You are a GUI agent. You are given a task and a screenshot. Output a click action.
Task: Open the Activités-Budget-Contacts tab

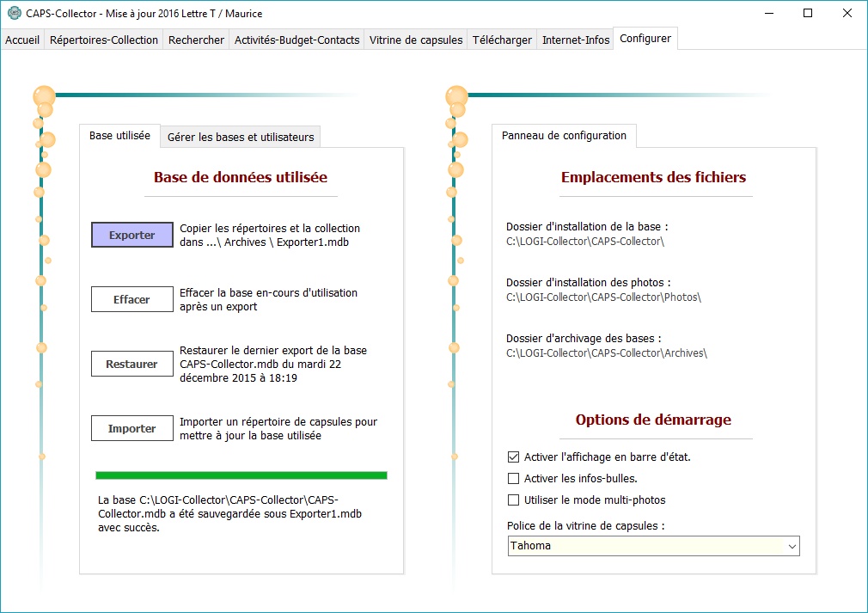pyautogui.click(x=296, y=40)
